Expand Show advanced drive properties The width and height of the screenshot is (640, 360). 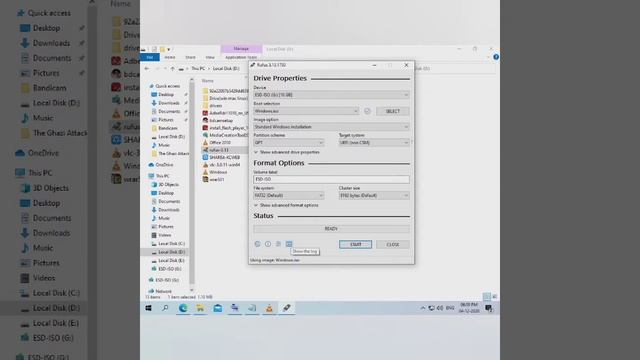287,152
